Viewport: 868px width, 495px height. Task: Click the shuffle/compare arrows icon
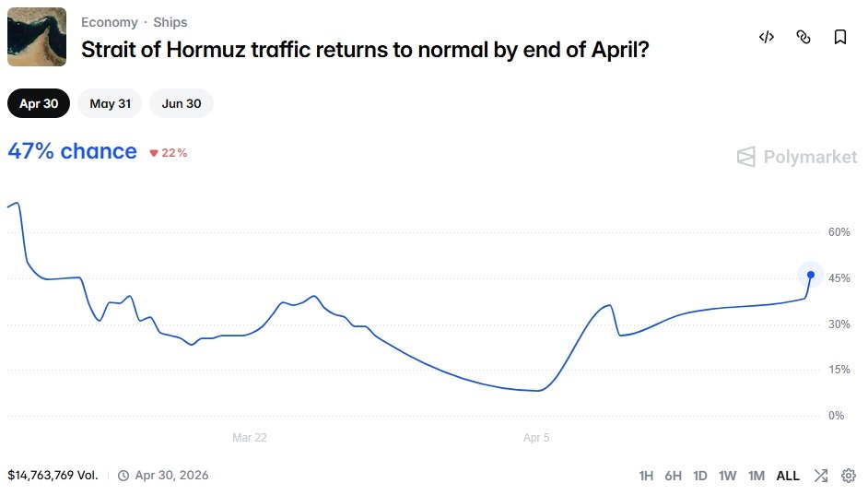pos(820,476)
